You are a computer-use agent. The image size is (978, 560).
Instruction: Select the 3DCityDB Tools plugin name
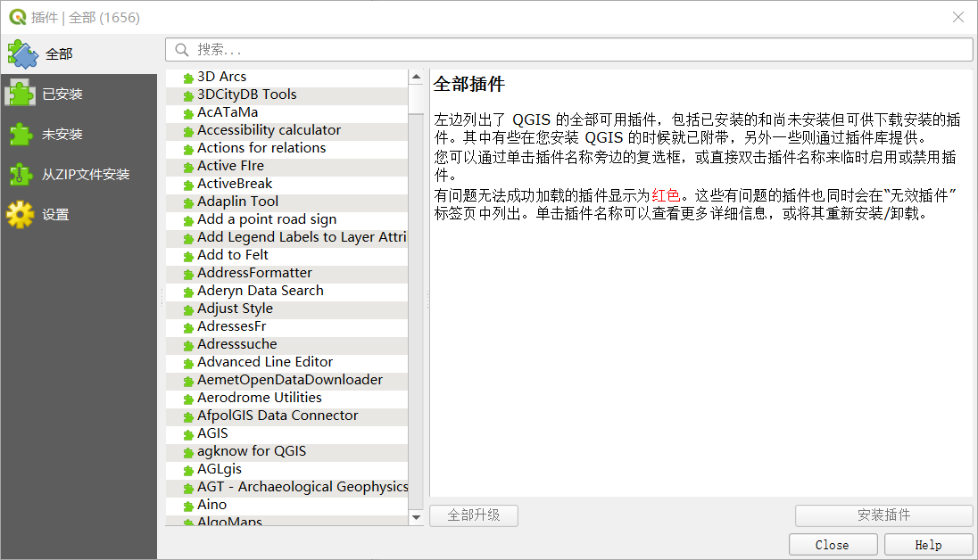247,95
